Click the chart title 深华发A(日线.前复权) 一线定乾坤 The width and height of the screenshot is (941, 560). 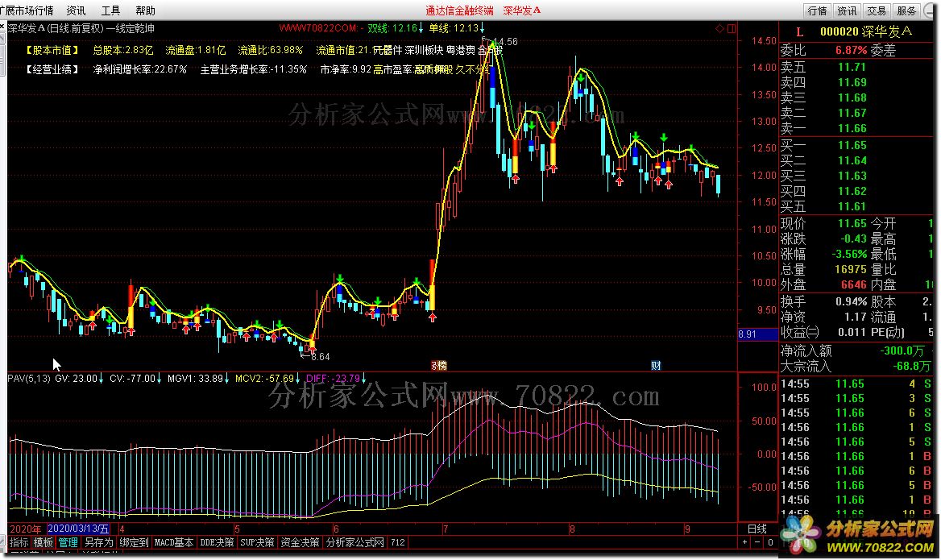(81, 28)
